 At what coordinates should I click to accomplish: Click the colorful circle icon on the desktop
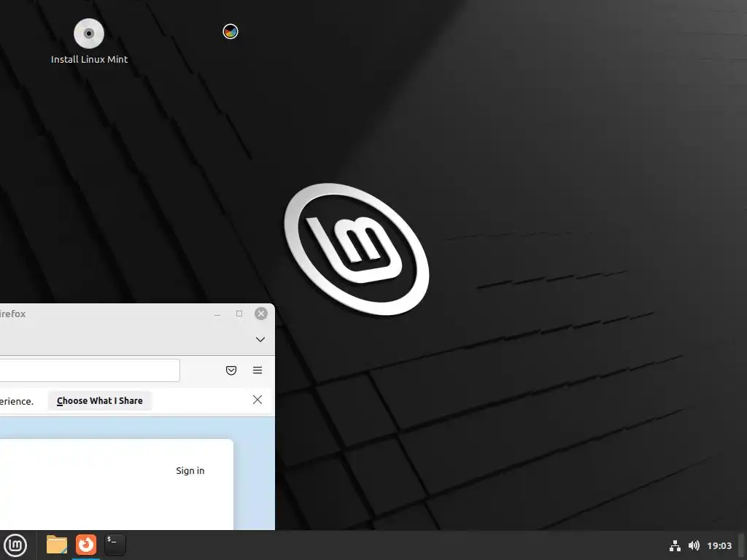[x=230, y=31]
